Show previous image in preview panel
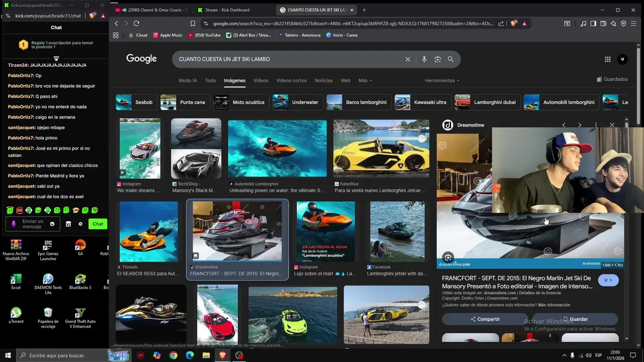 [x=563, y=125]
